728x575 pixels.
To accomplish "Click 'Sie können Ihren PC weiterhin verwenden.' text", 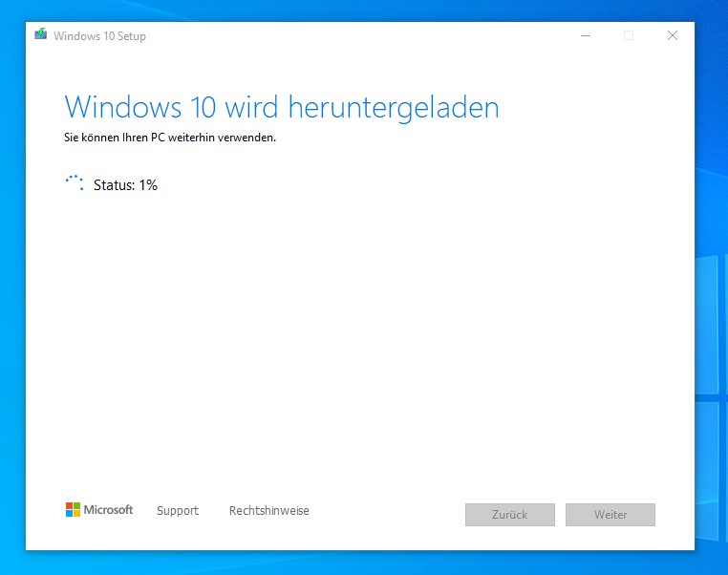I will point(170,138).
